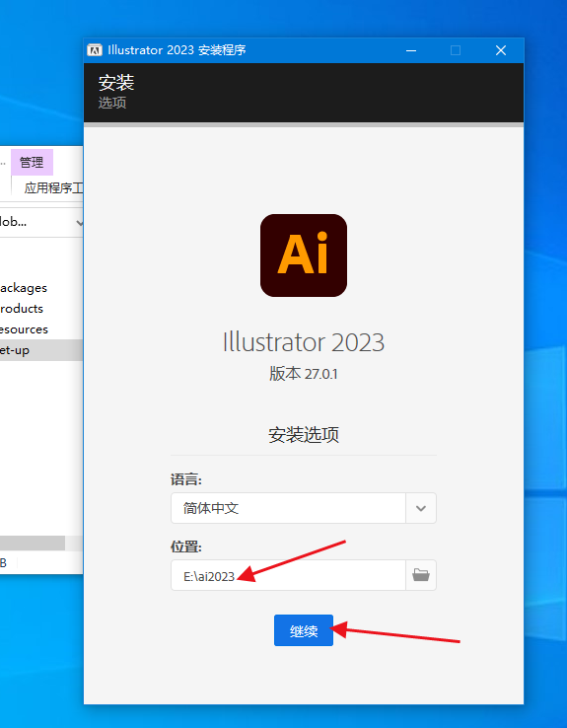The height and width of the screenshot is (728, 567).
Task: Click the 语言 label
Action: click(x=186, y=479)
